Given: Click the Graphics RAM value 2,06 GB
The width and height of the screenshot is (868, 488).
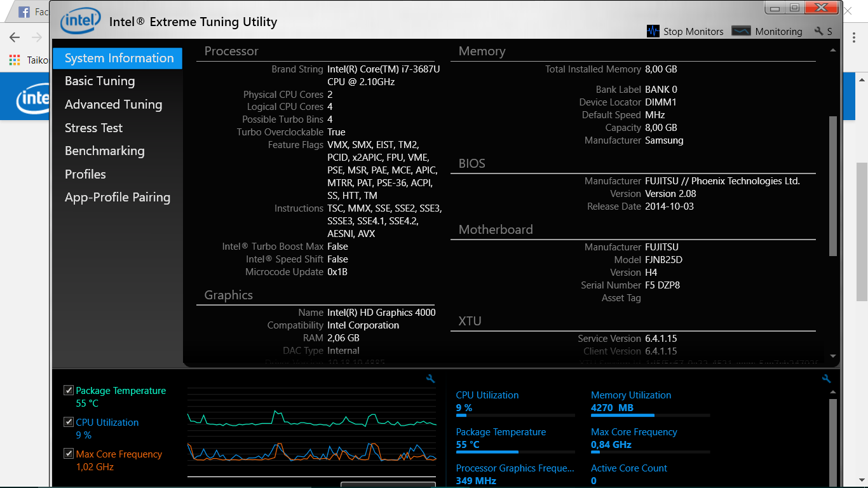Looking at the screenshot, I should (343, 338).
